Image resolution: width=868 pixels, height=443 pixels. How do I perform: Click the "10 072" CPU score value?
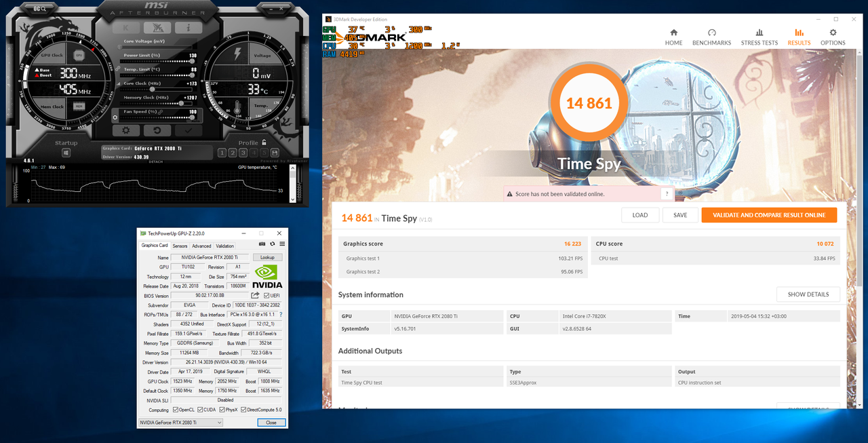coord(825,244)
